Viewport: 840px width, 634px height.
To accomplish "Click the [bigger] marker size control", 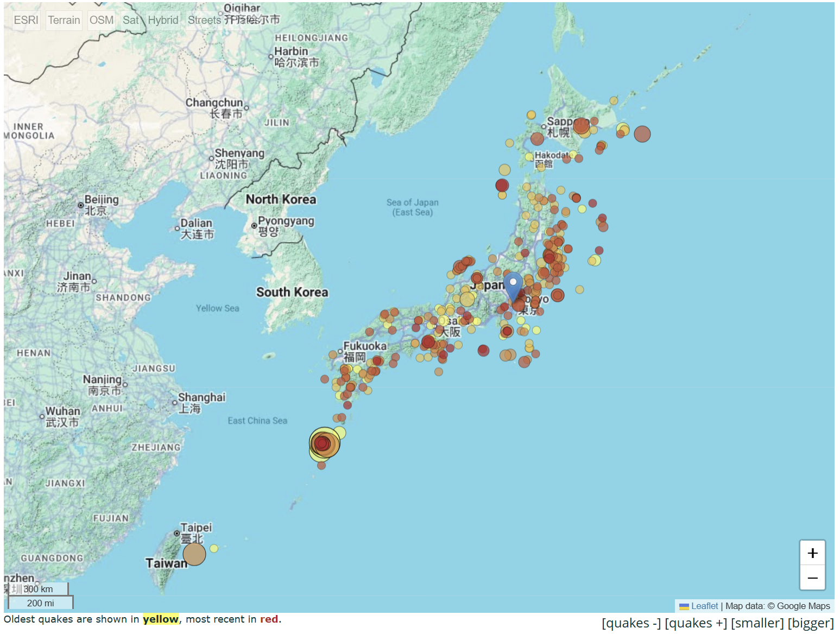I will 811,623.
